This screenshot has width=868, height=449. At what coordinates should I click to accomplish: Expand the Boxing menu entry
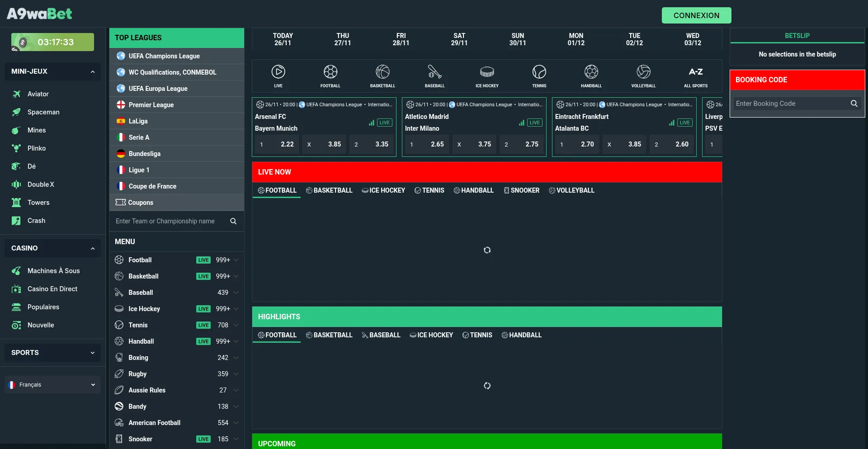[x=236, y=358]
